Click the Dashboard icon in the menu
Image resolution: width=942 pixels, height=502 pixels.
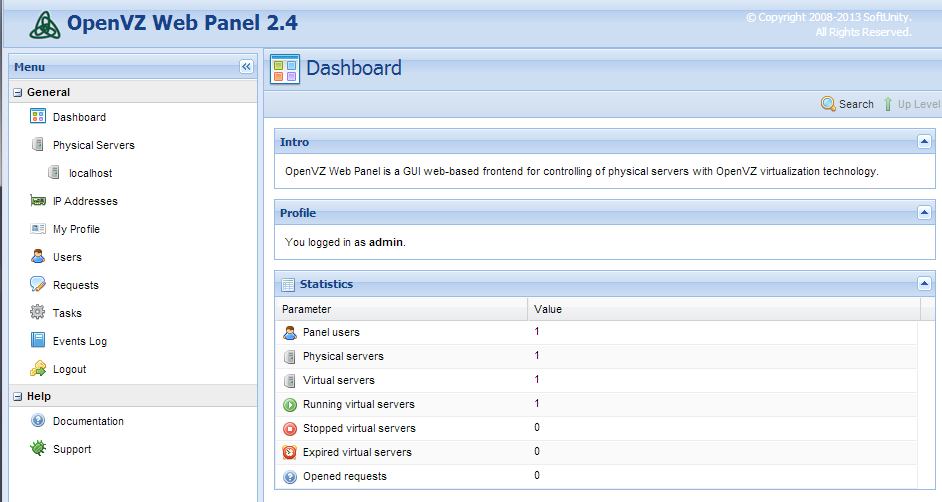pyautogui.click(x=38, y=116)
